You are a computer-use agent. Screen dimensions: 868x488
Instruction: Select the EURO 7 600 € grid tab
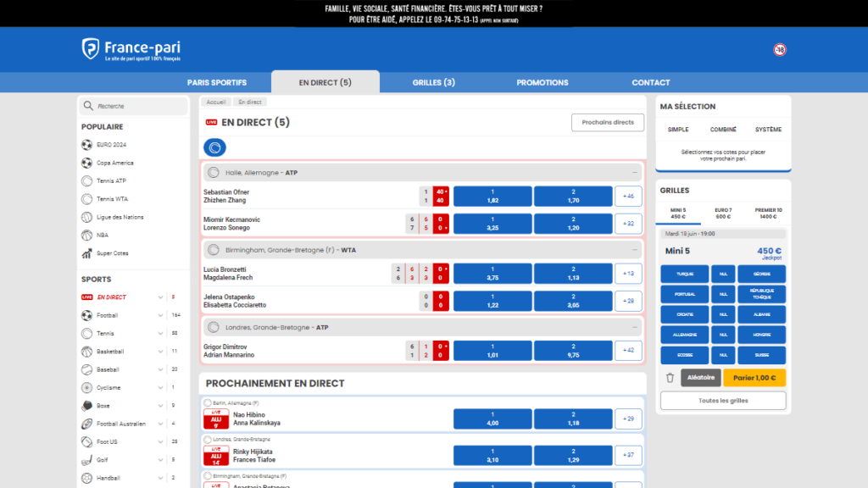click(x=723, y=213)
